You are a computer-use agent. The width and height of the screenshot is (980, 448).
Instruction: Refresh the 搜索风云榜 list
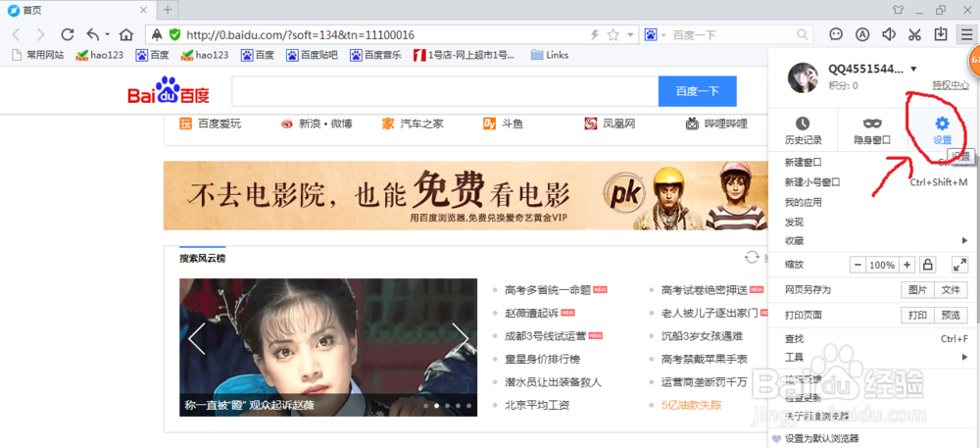[x=752, y=258]
